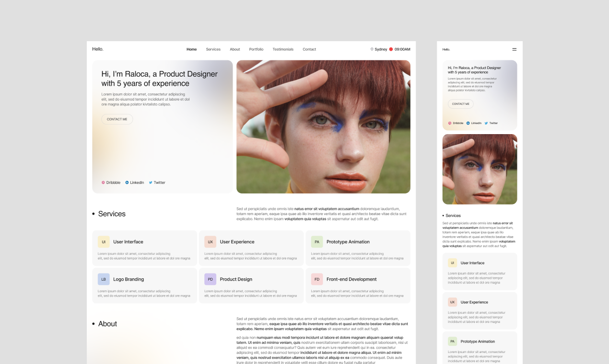Open the Dribbble link in desktop hero
The width and height of the screenshot is (609, 364).
(x=111, y=182)
